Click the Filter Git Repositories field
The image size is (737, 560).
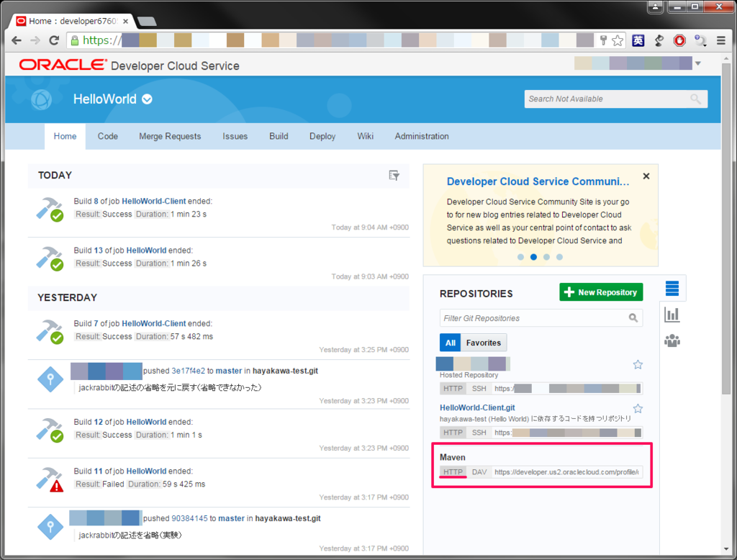[x=541, y=318]
